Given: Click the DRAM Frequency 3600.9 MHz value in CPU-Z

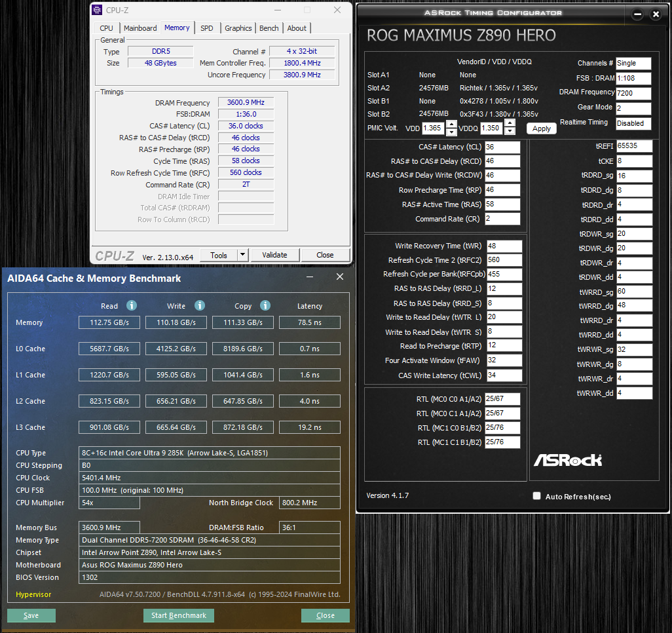Looking at the screenshot, I should coord(246,102).
